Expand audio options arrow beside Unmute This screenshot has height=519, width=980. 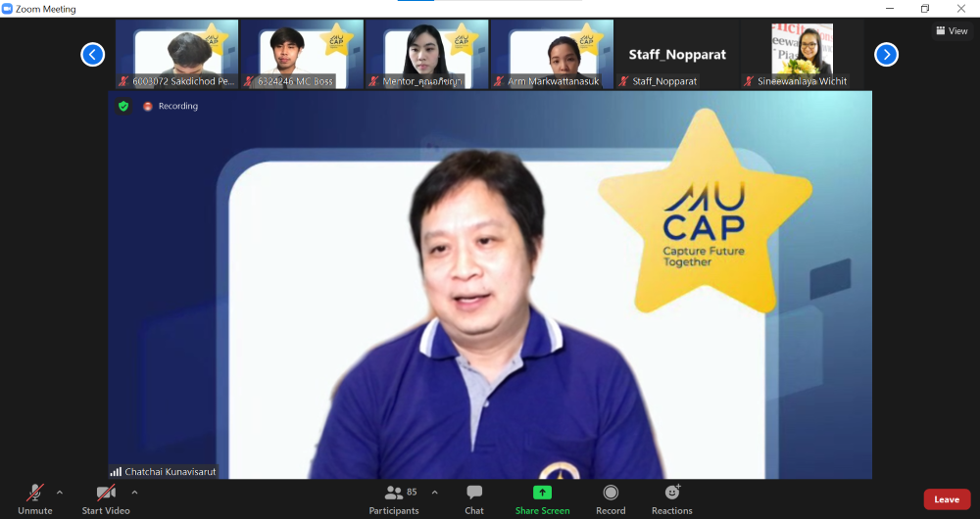point(60,493)
